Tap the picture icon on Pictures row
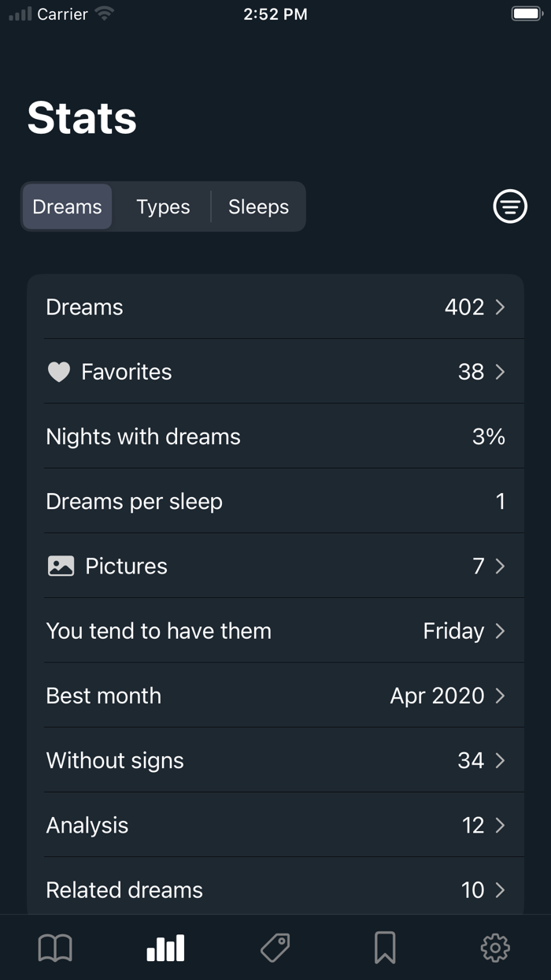Viewport: 551px width, 980px height. coord(60,566)
